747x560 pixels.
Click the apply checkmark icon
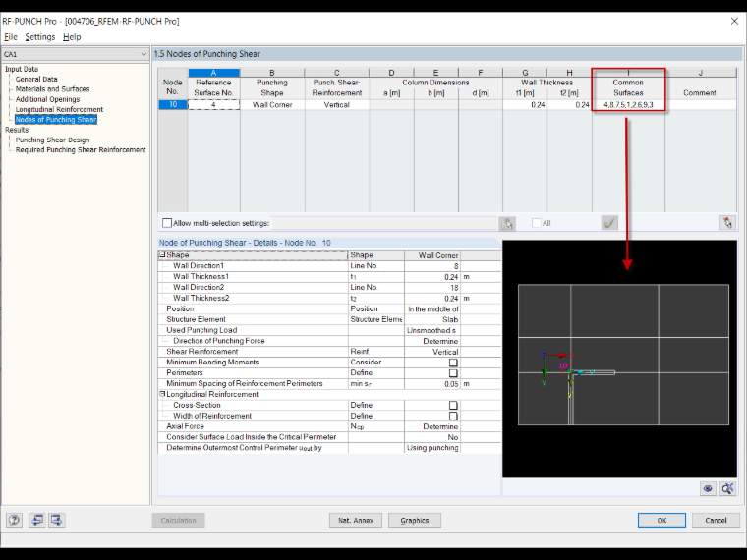coord(609,222)
